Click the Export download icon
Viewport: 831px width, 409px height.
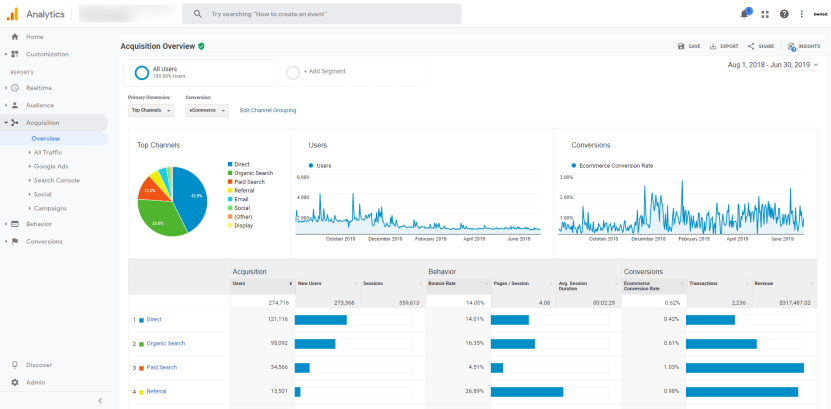(713, 47)
